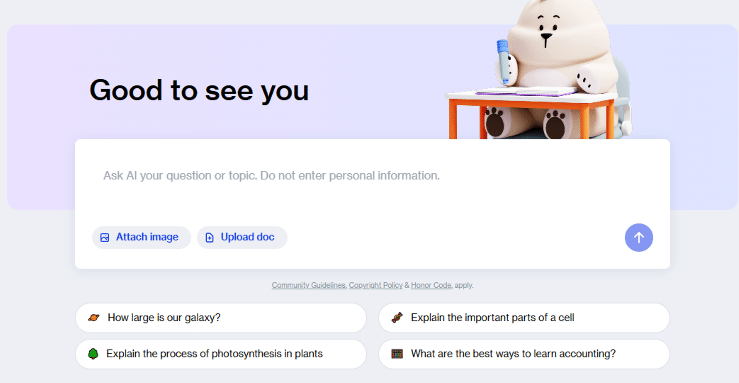Click the document icon in Upload doc
Image resolution: width=739 pixels, height=383 pixels.
coord(210,237)
